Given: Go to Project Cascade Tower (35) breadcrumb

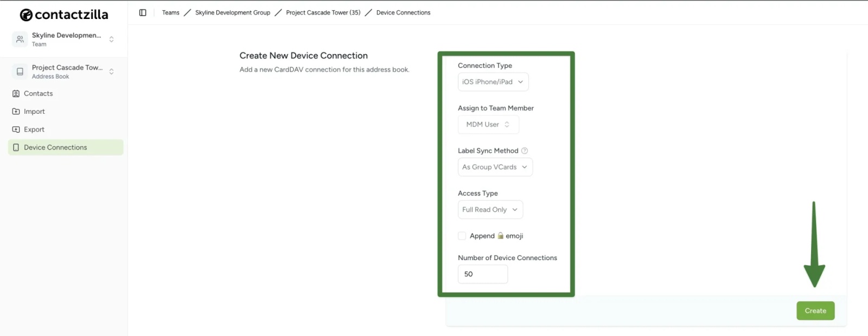Looking at the screenshot, I should click(323, 12).
